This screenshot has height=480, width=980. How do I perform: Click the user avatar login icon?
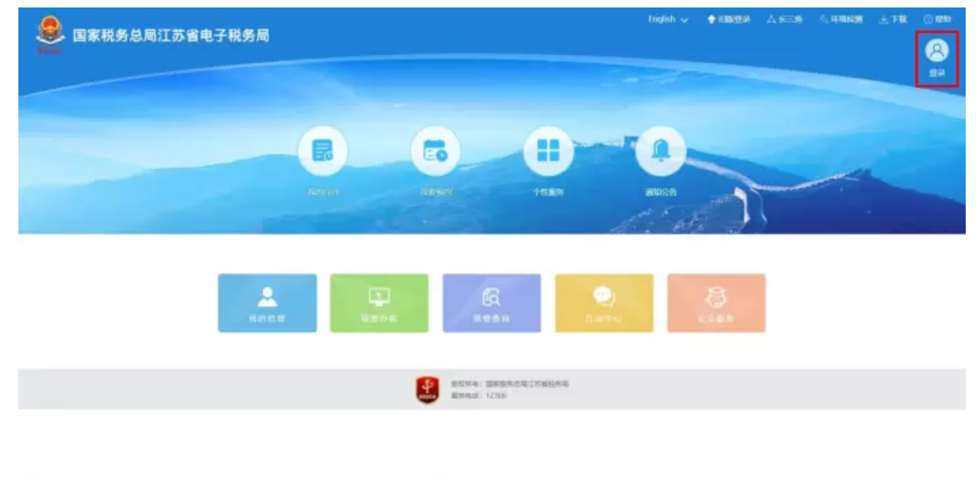click(937, 52)
